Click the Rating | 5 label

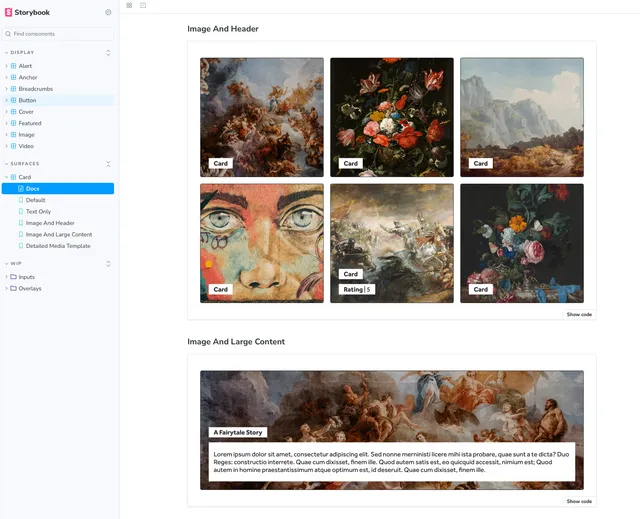[357, 289]
